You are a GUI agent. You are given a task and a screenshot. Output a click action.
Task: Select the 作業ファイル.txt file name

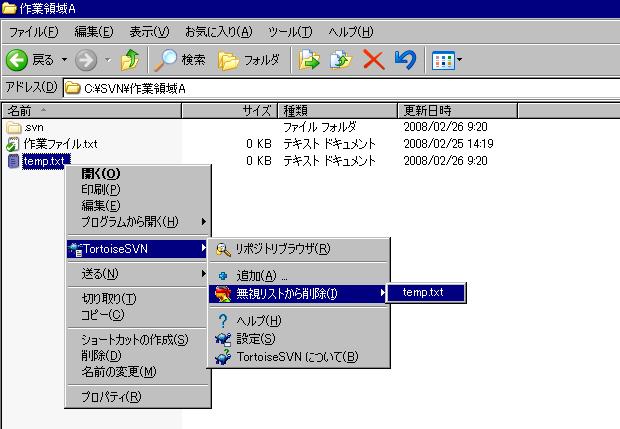60,144
